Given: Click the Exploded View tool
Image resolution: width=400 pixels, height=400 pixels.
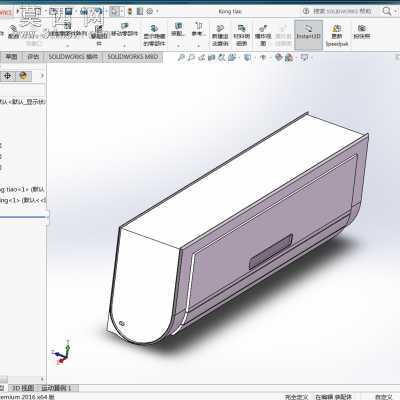Looking at the screenshot, I should (x=263, y=35).
